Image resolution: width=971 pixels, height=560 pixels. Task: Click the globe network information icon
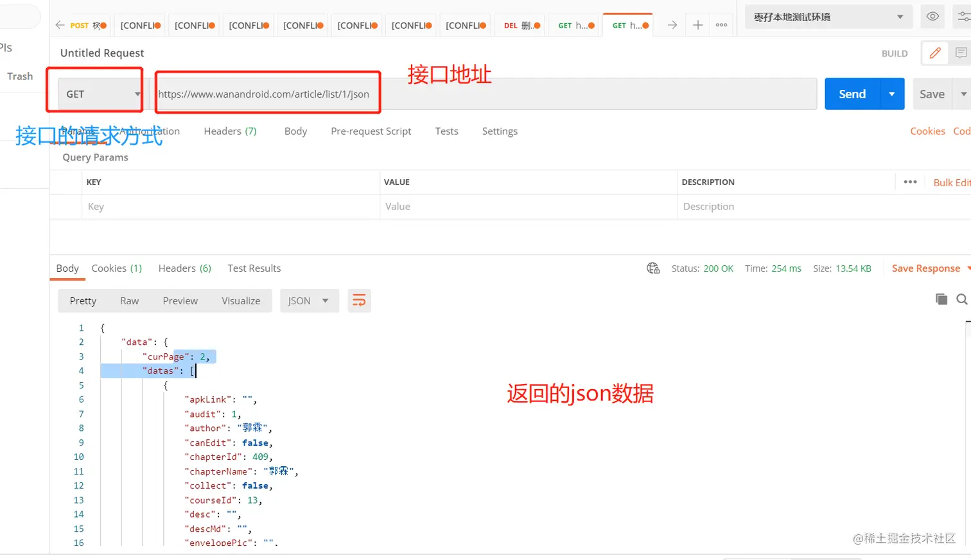653,268
